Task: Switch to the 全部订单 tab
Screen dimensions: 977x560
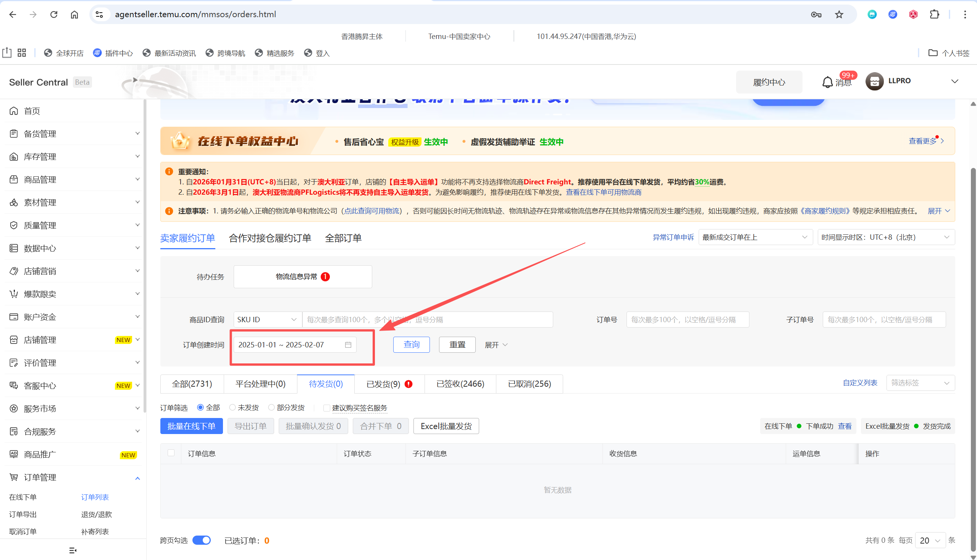Action: [343, 238]
